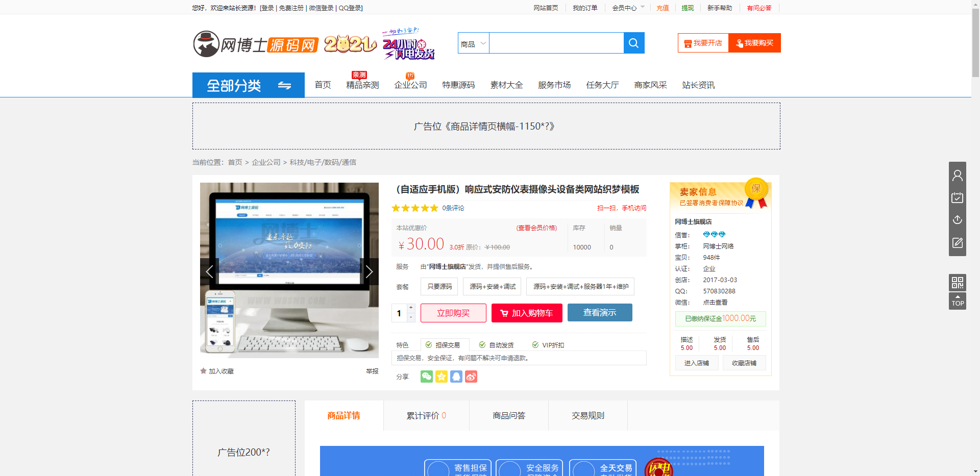
Task: Click 免费注册 link in top bar
Action: [x=291, y=8]
